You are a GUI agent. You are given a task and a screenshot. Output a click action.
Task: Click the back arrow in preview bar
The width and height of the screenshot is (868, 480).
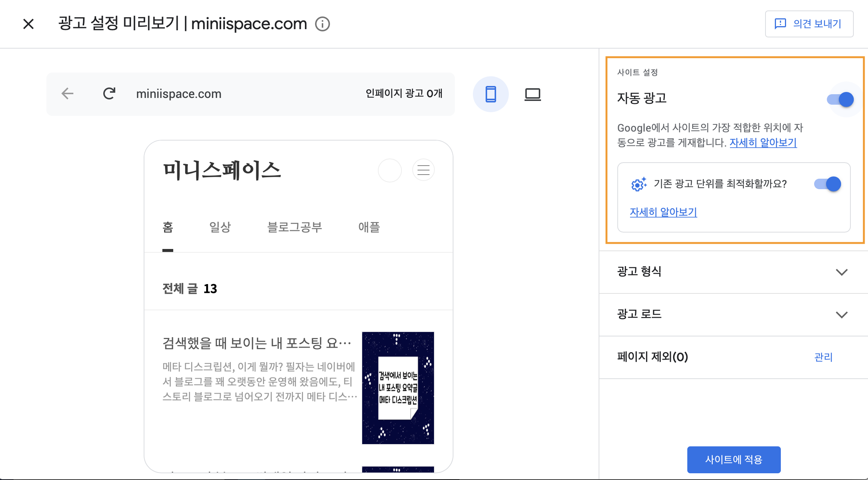pos(67,93)
